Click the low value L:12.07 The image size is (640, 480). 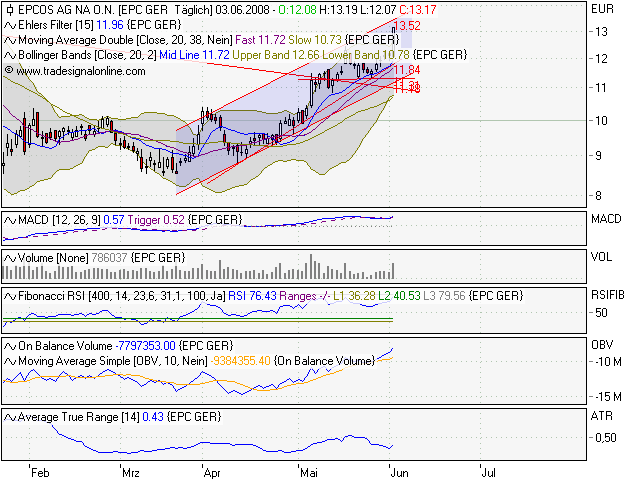378,10
